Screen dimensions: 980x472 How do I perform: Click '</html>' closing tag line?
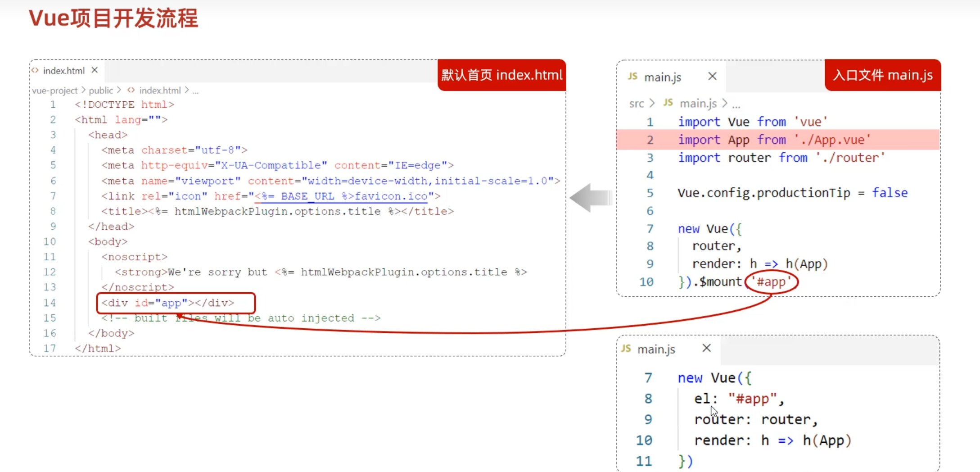98,348
